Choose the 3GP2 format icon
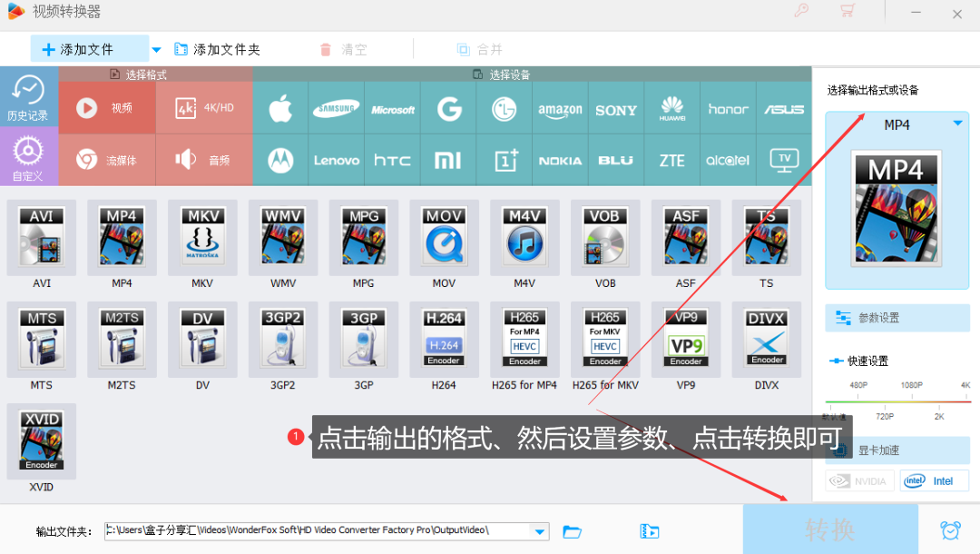The height and width of the screenshot is (554, 980). [x=283, y=340]
